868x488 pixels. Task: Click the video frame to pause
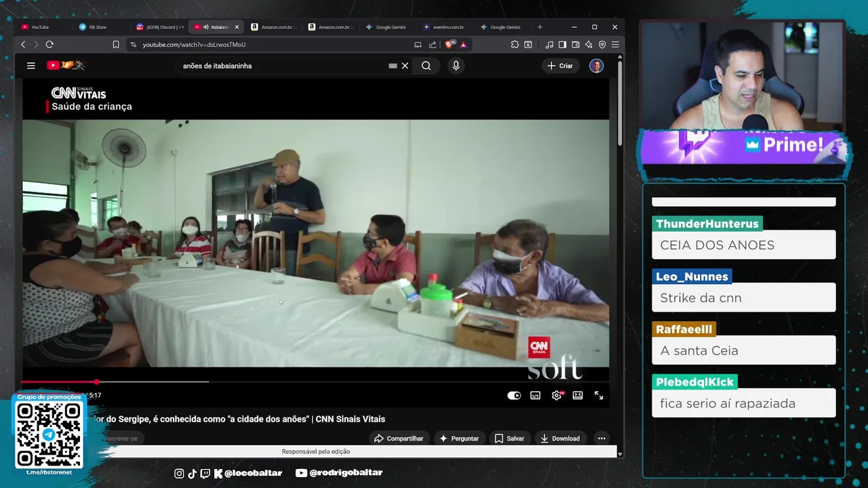tap(315, 243)
